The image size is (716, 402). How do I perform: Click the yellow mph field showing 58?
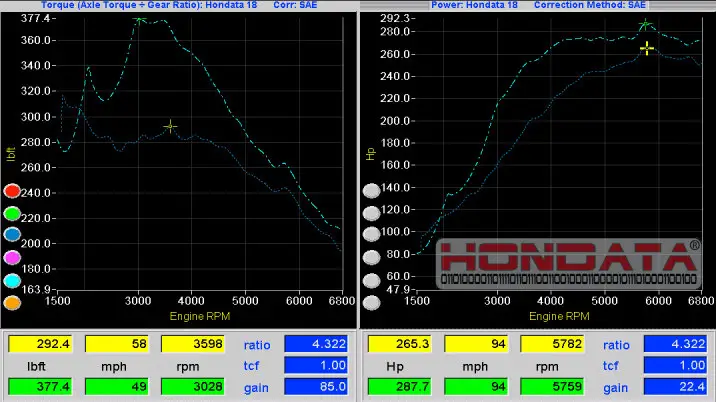[x=116, y=344]
